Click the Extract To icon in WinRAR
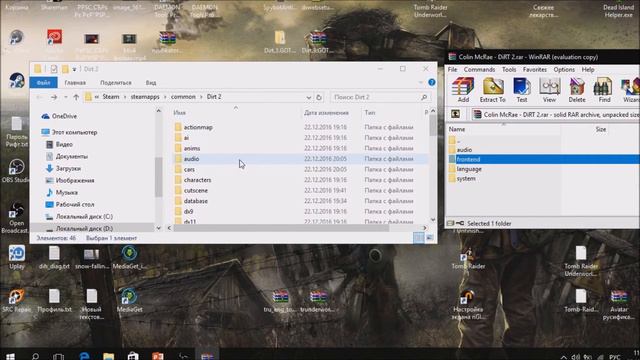The height and width of the screenshot is (360, 640). [x=493, y=89]
